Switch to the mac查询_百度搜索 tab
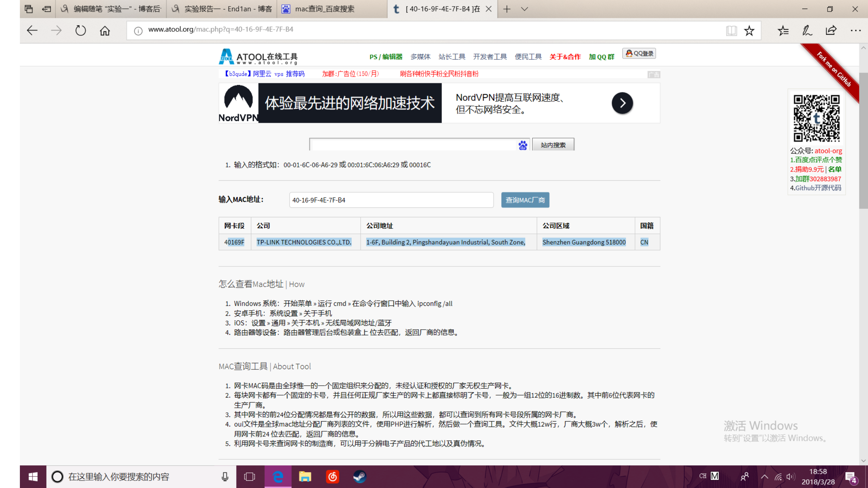868x488 pixels. 324,9
